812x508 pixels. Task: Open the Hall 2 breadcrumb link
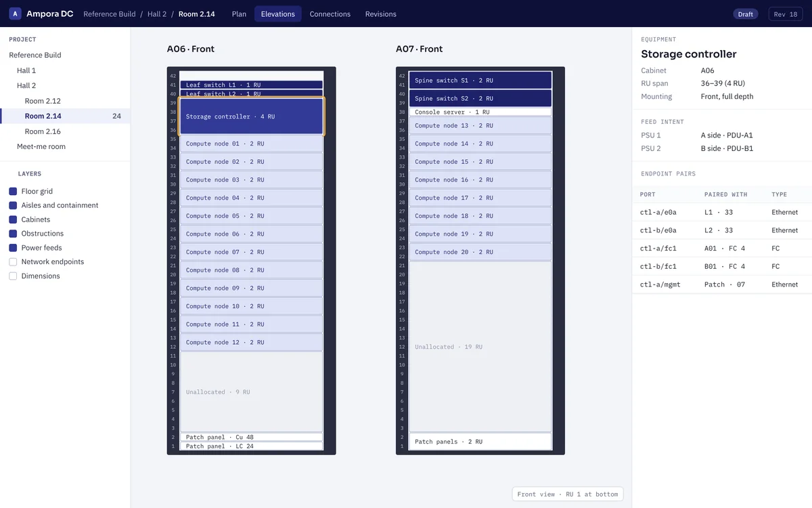tap(157, 14)
